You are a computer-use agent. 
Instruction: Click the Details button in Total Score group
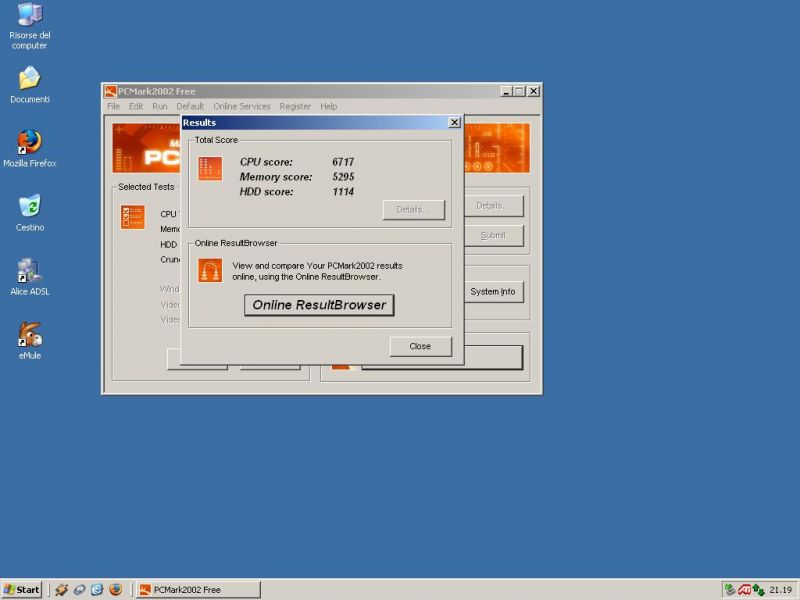click(x=414, y=210)
